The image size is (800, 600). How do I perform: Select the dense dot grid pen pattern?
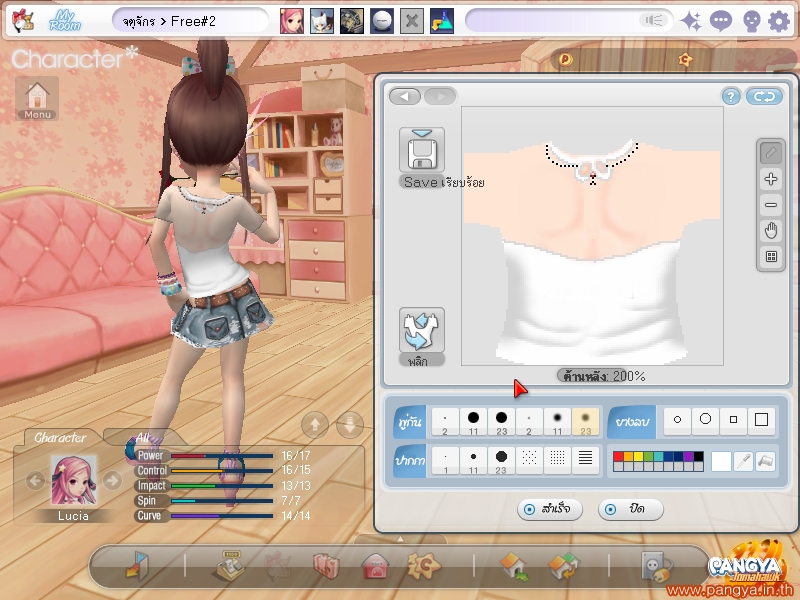coord(557,461)
